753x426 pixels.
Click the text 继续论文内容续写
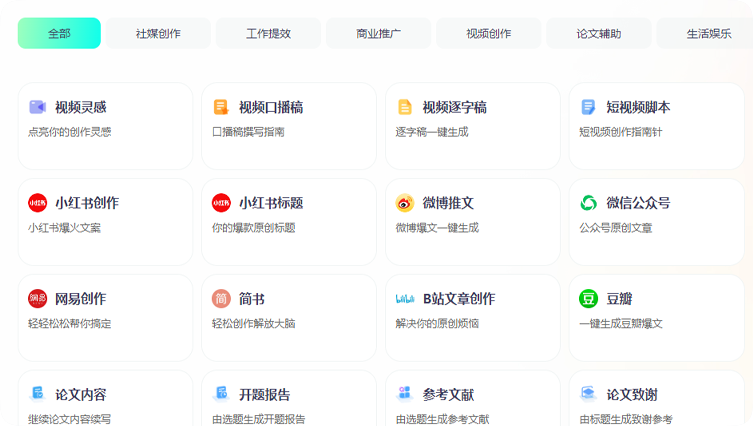pos(70,419)
